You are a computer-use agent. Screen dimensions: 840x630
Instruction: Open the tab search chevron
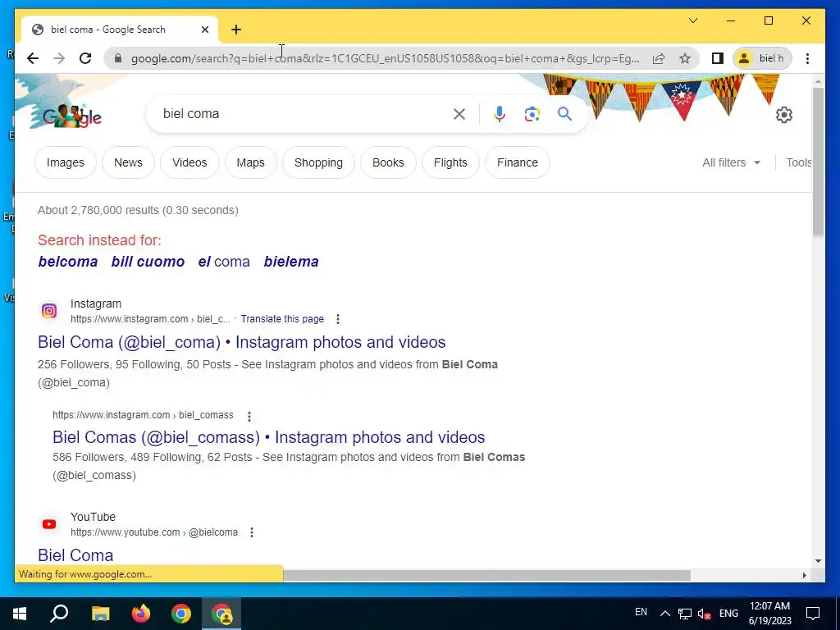tap(692, 21)
